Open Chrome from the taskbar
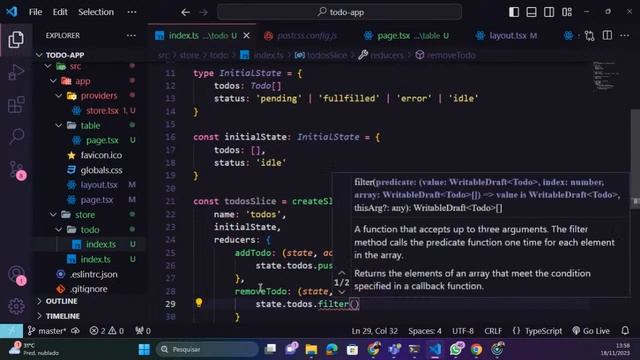This screenshot has width=640, height=360. pyautogui.click(x=476, y=349)
